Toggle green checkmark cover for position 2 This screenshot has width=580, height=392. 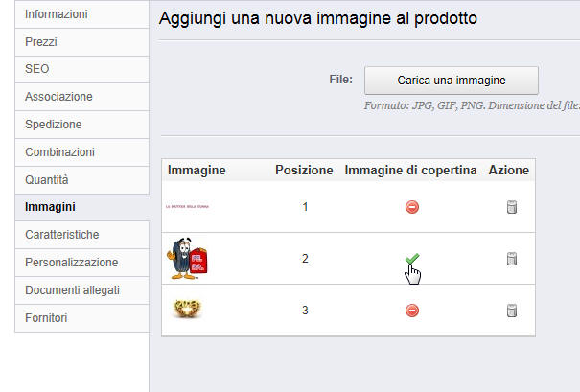(412, 259)
